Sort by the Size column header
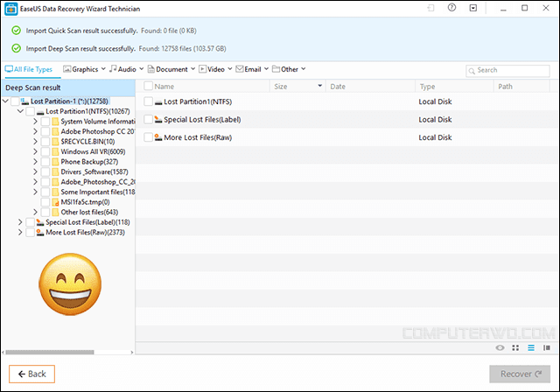Image resolution: width=560 pixels, height=392 pixels. [281, 87]
